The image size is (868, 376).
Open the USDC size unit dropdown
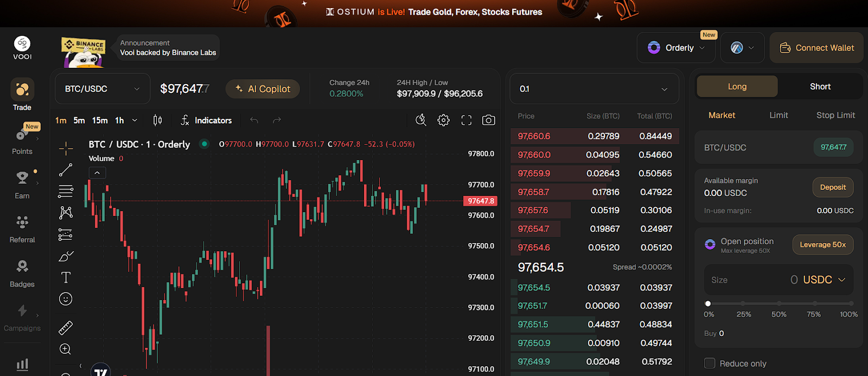pos(824,280)
